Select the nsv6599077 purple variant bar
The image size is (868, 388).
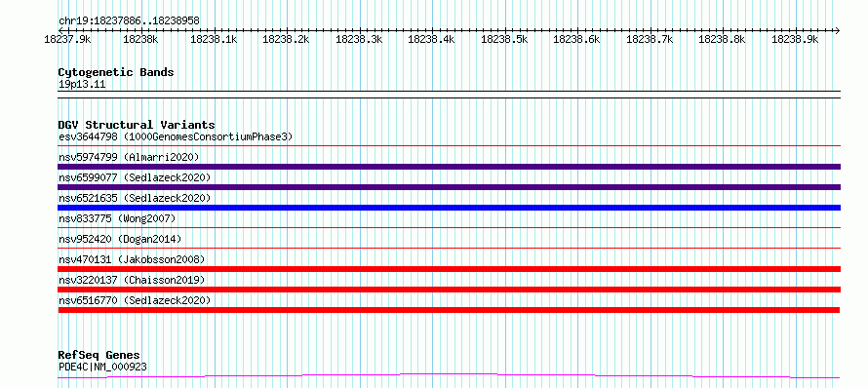449,187
